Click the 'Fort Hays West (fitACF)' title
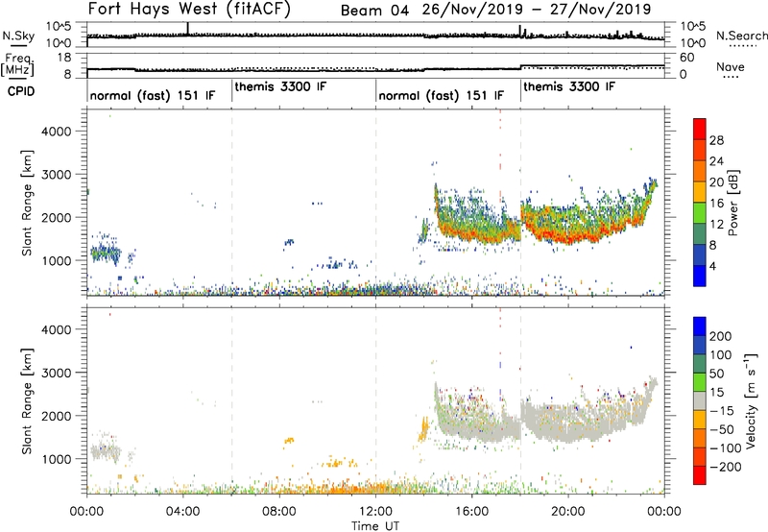The width and height of the screenshot is (768, 532). [x=189, y=9]
